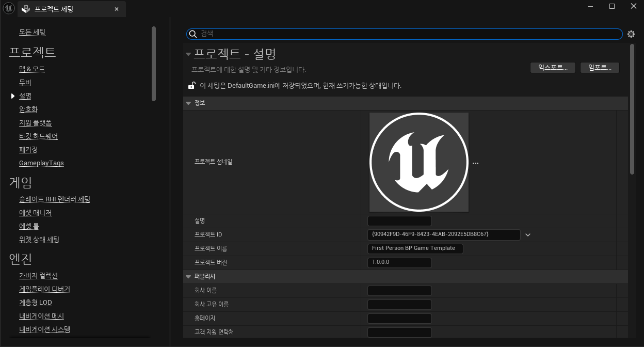This screenshot has height=347, width=644.
Task: Open 패키징 settings
Action: pos(28,150)
